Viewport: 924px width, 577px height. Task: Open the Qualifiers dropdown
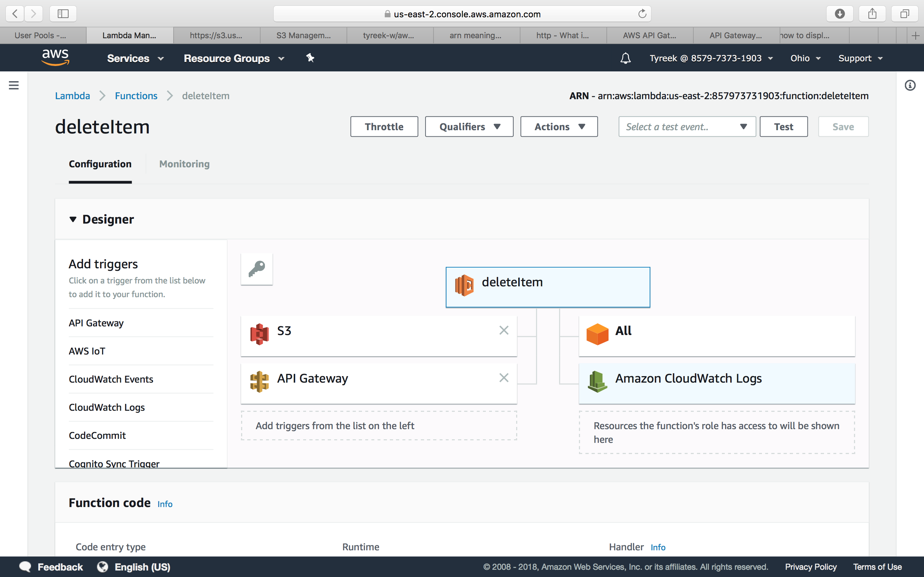(x=469, y=127)
